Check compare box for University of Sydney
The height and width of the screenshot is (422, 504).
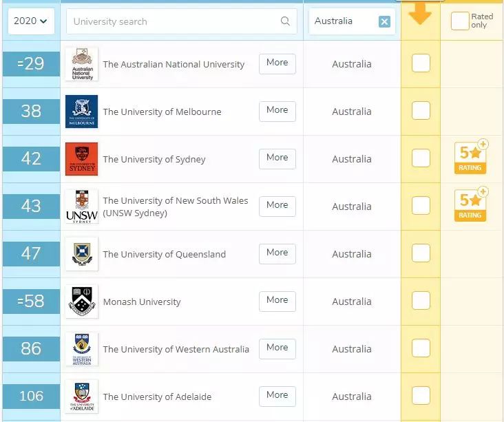(x=421, y=158)
